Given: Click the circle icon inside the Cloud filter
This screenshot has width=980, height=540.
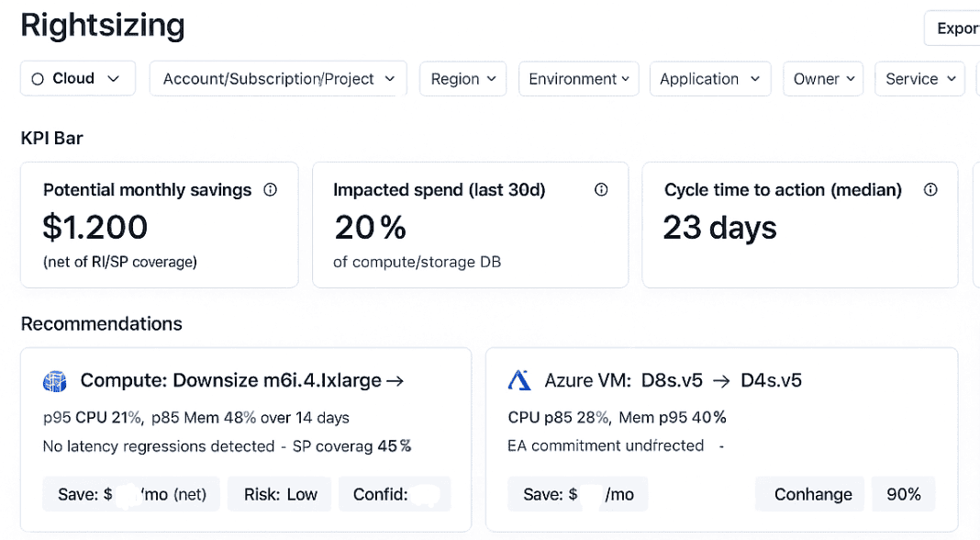Looking at the screenshot, I should pyautogui.click(x=36, y=78).
